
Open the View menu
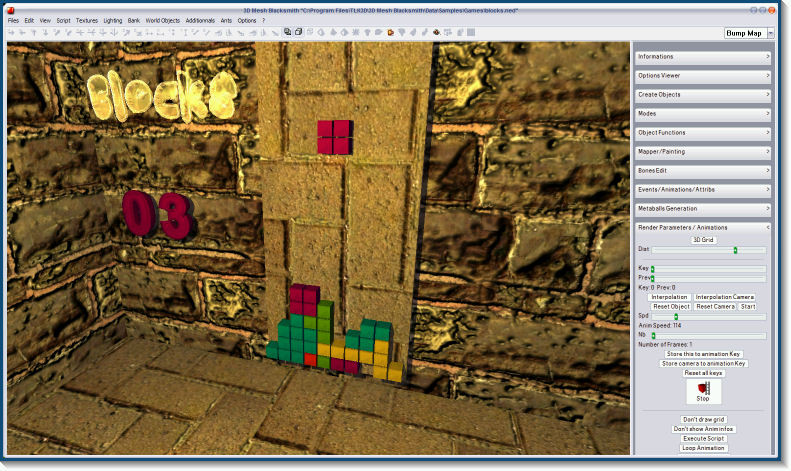coord(45,21)
